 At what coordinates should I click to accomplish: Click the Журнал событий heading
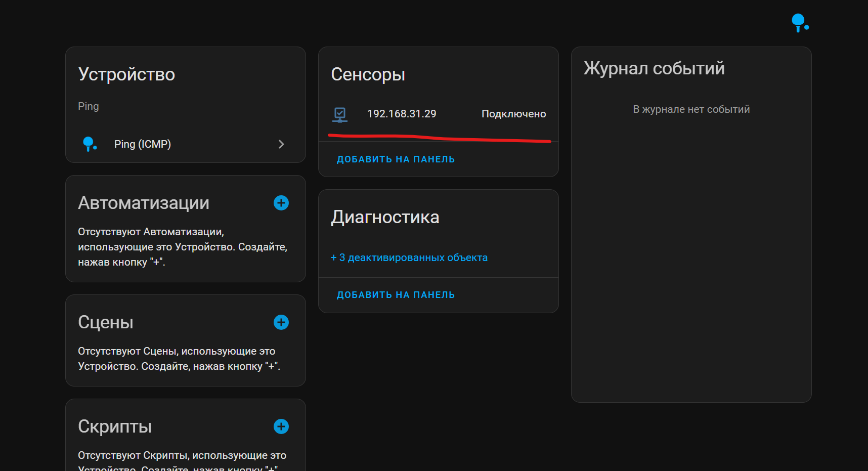(x=654, y=68)
